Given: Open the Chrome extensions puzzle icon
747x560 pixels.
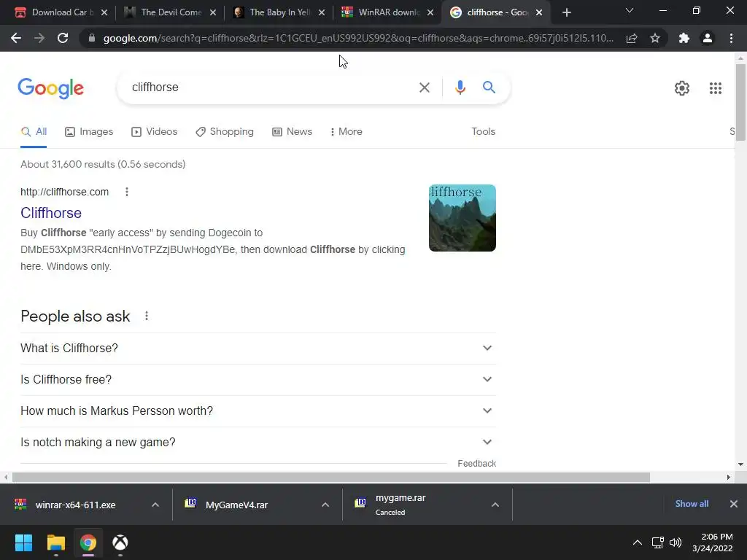Looking at the screenshot, I should point(684,38).
